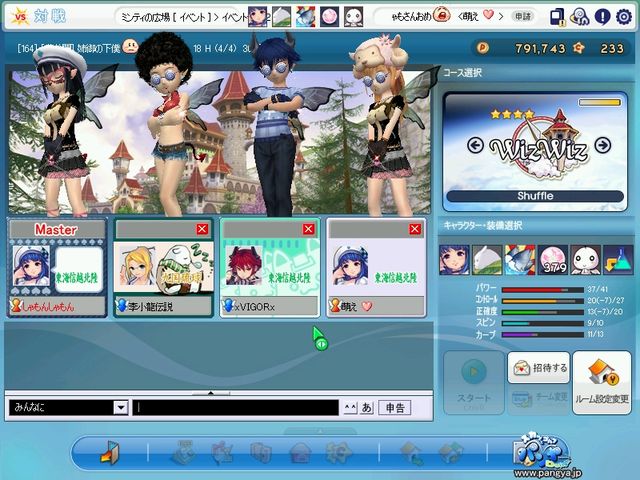Click the コントロール stat bar
The height and width of the screenshot is (480, 640).
[542, 301]
